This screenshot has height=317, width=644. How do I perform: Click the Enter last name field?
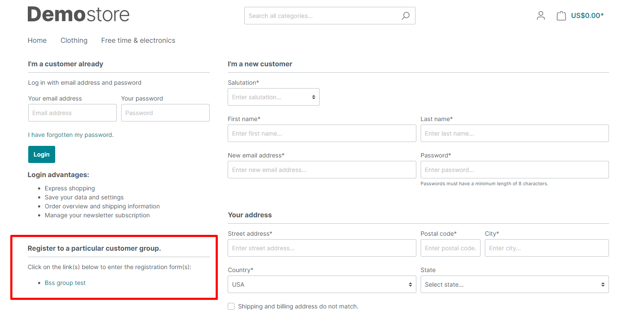tap(515, 133)
